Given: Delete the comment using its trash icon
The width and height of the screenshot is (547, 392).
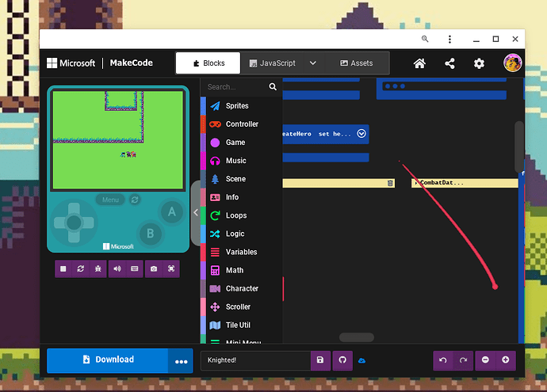Looking at the screenshot, I should pos(390,183).
